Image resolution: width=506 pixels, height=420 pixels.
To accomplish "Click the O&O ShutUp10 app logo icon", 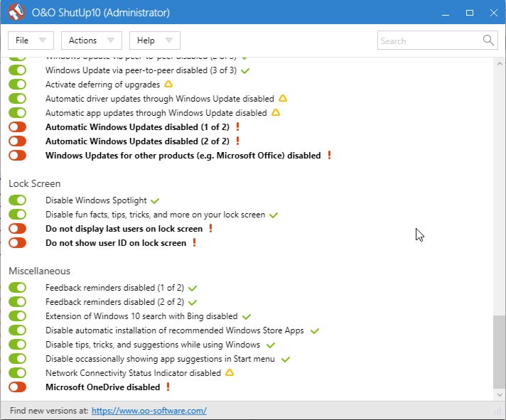I will coord(16,12).
